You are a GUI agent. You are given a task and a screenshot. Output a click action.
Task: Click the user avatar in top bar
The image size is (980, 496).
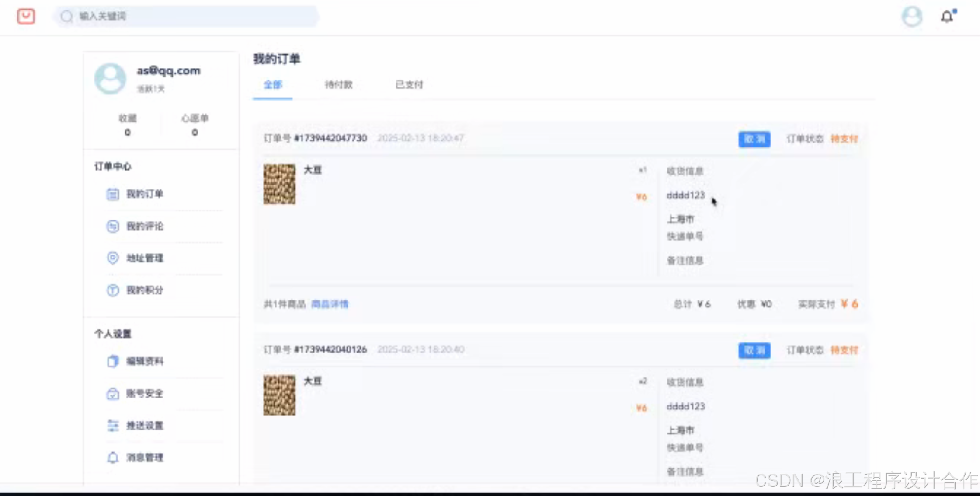tap(912, 17)
